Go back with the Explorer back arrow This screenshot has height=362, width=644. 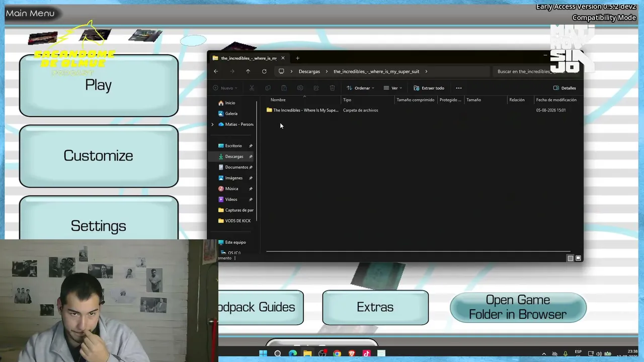click(x=216, y=71)
